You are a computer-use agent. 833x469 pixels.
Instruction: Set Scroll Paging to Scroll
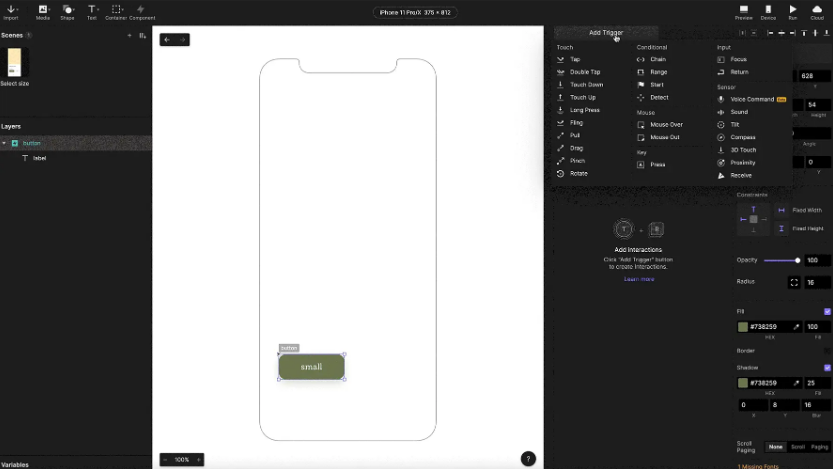797,447
